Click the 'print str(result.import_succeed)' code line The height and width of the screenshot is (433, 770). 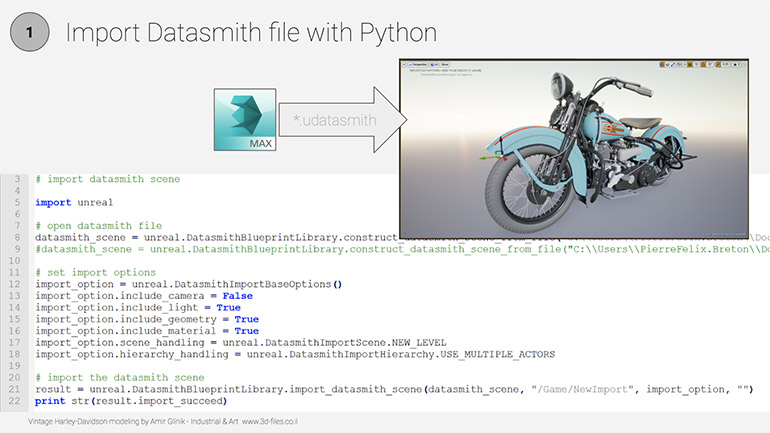pyautogui.click(x=130, y=400)
